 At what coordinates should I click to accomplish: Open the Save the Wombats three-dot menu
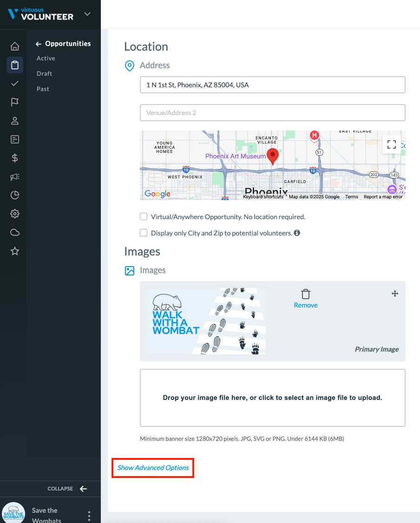tap(89, 516)
